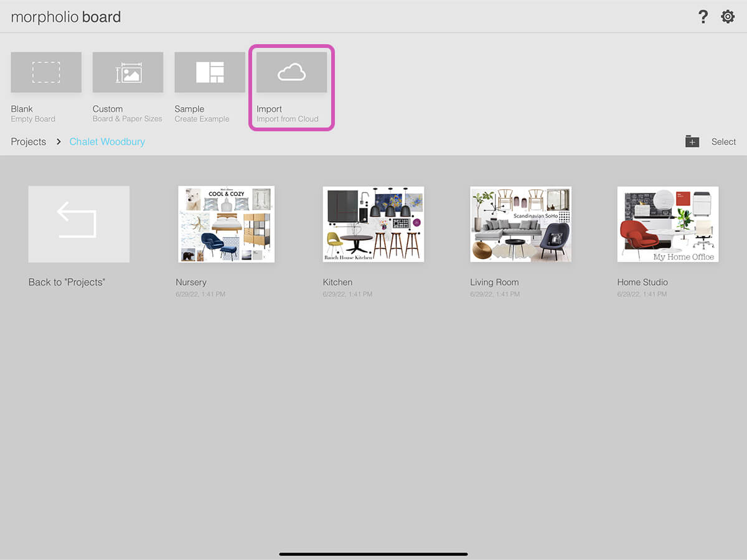Open the Living Room board thumbnail
Screen dimensions: 747x560
(x=520, y=224)
